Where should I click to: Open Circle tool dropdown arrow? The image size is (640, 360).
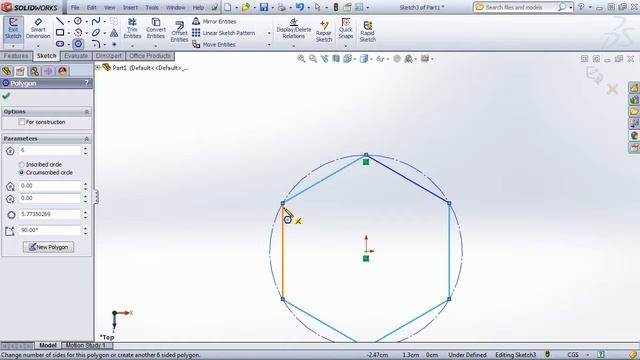pyautogui.click(x=86, y=21)
